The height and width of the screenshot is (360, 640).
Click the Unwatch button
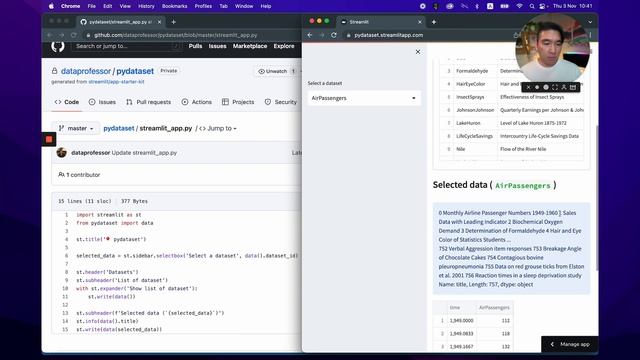pyautogui.click(x=277, y=71)
